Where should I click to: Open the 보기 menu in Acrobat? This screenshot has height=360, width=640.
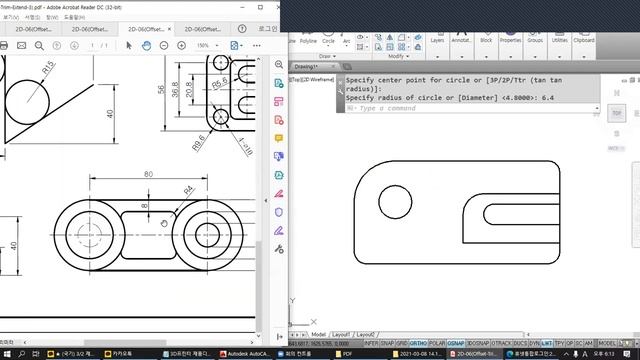point(11,17)
